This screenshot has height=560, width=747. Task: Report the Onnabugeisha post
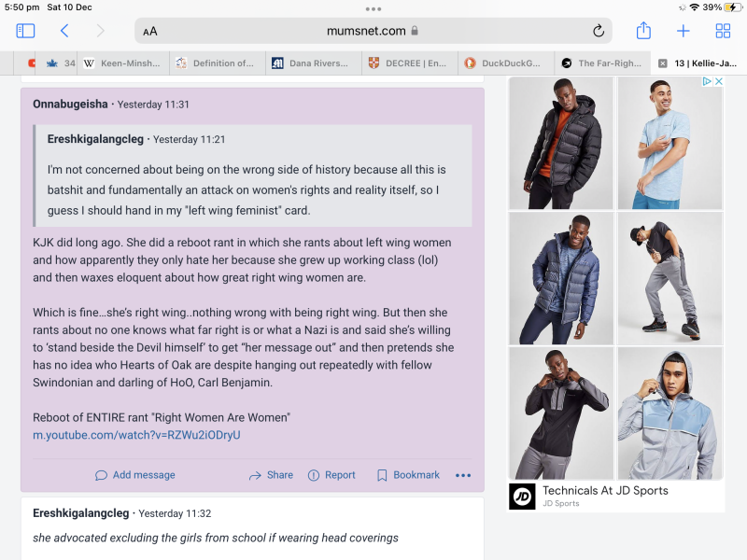tap(331, 475)
